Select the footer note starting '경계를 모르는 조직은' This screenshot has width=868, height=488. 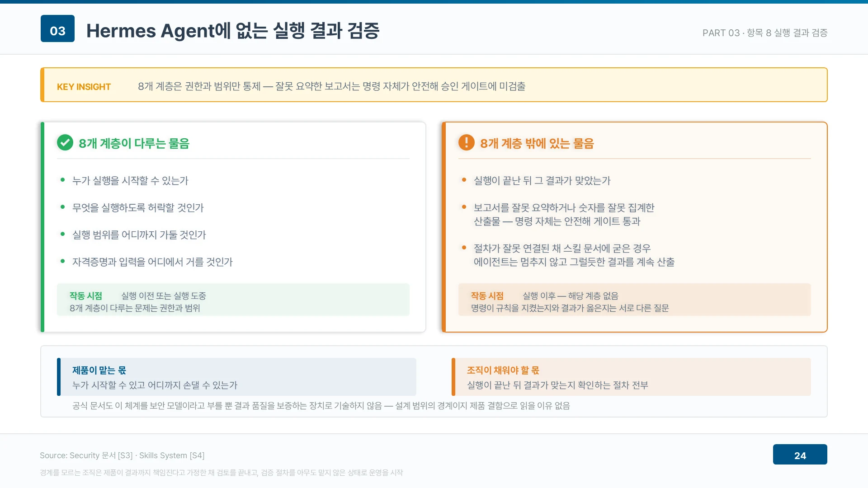[221, 473]
